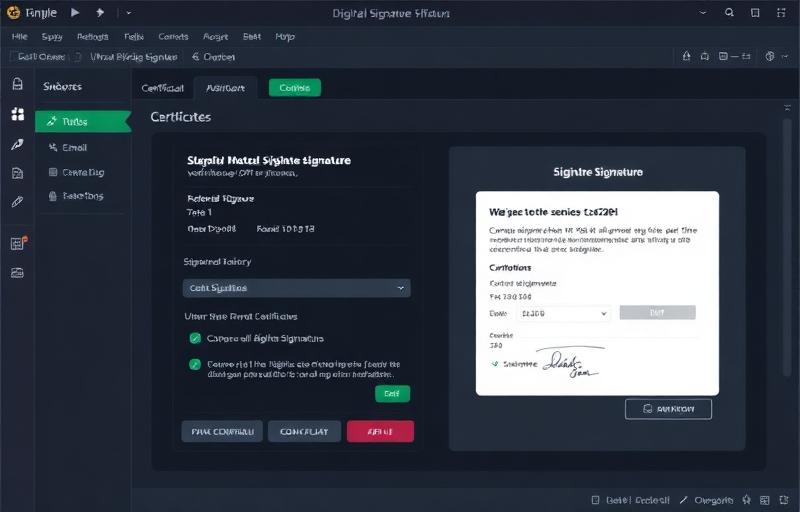The image size is (800, 512).
Task: Click the FIAR COUIRIAIU button
Action: (x=222, y=431)
